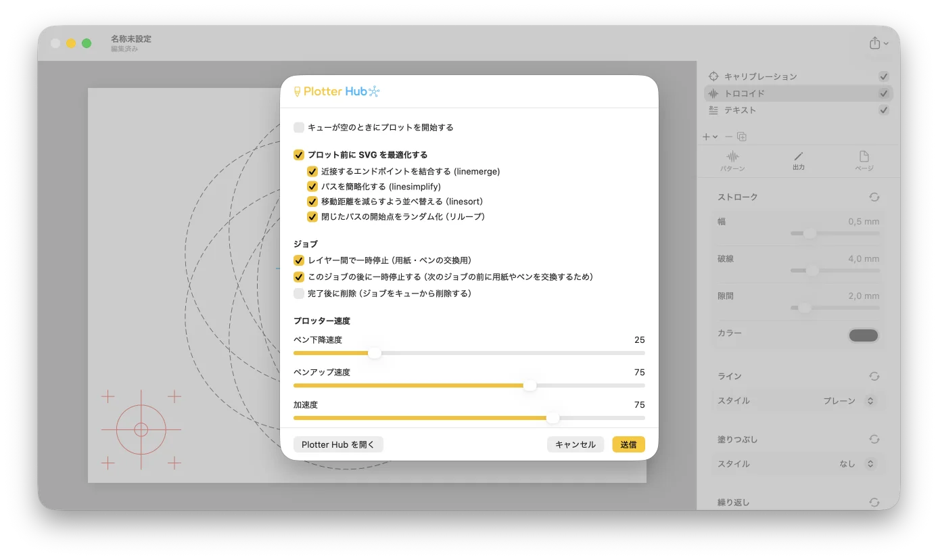This screenshot has width=938, height=560.
Task: Click the Plotter Hub logo in dialog header
Action: (337, 91)
